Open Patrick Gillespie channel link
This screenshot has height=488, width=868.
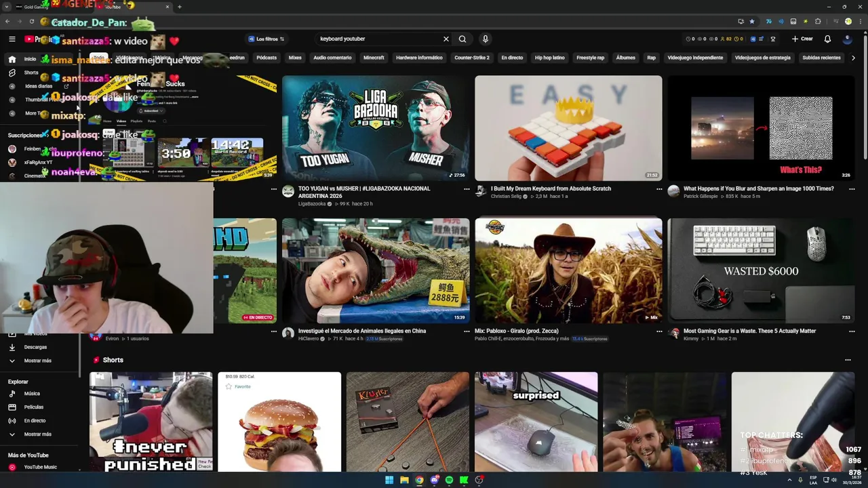701,197
